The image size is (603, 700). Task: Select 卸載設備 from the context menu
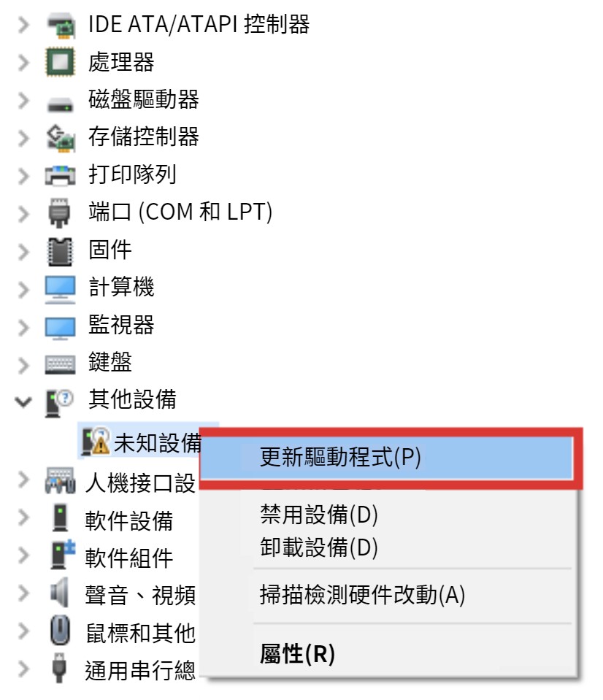coord(319,547)
